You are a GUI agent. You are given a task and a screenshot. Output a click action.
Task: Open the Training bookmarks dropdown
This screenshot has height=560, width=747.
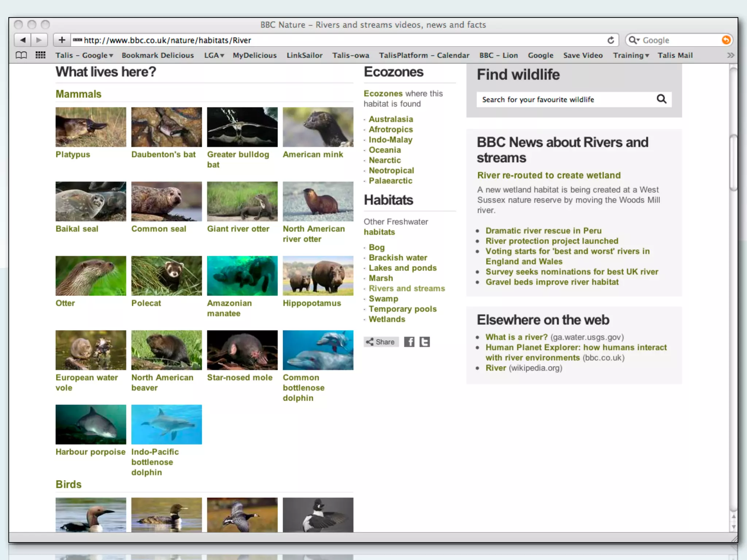(x=631, y=55)
